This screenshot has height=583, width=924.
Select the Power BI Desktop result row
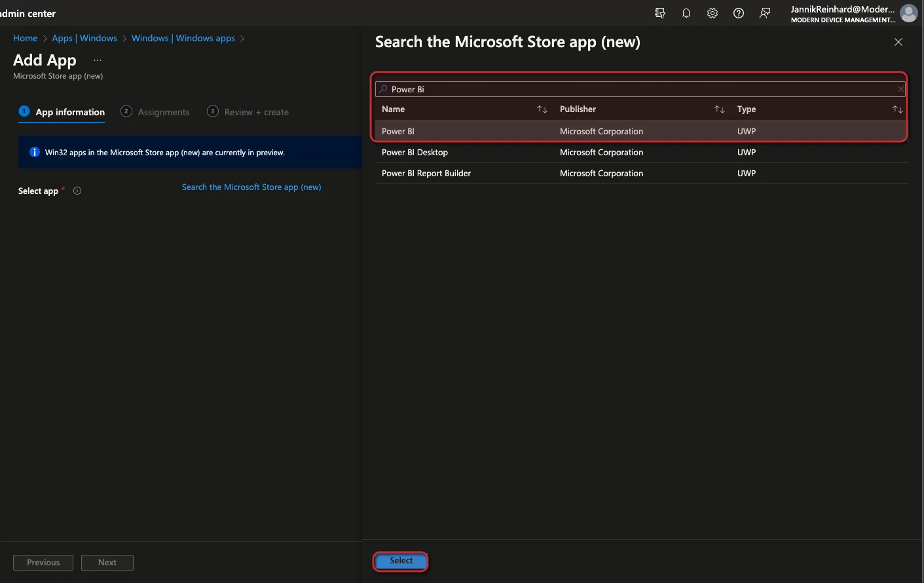tap(642, 152)
